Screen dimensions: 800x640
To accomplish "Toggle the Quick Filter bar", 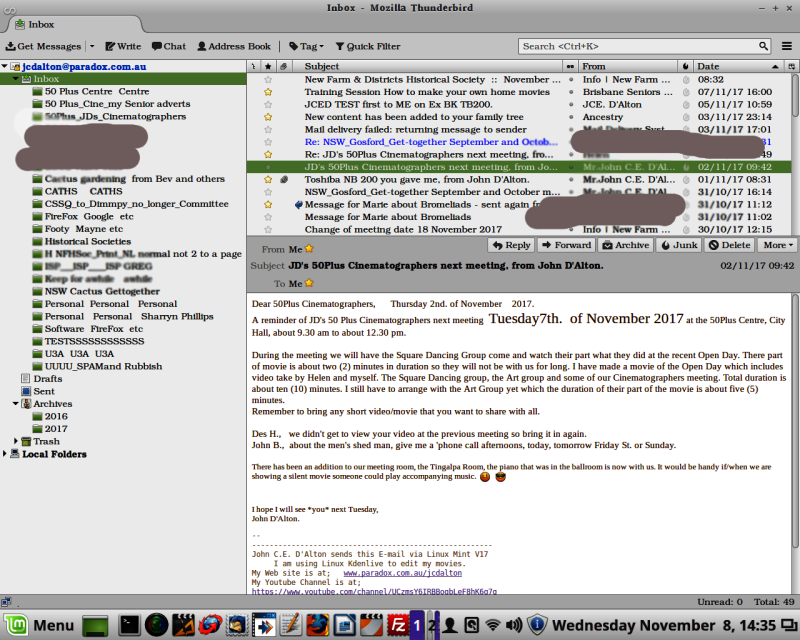I will [x=368, y=46].
